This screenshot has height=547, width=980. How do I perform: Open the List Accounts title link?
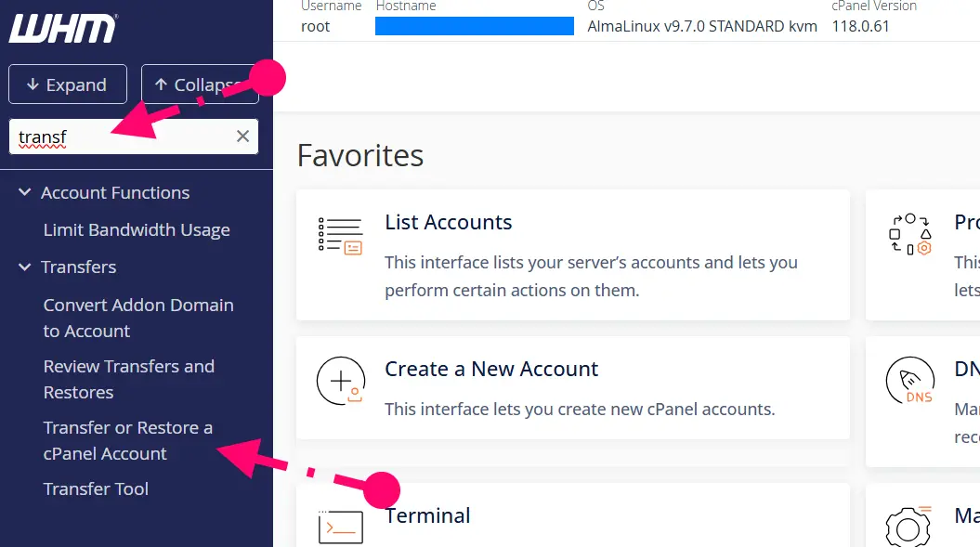pyautogui.click(x=449, y=223)
